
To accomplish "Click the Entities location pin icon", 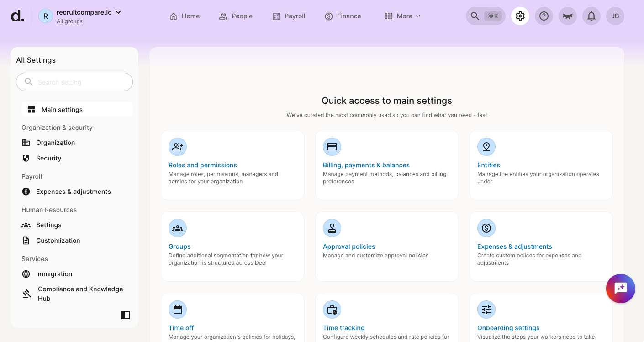I will pos(486,147).
